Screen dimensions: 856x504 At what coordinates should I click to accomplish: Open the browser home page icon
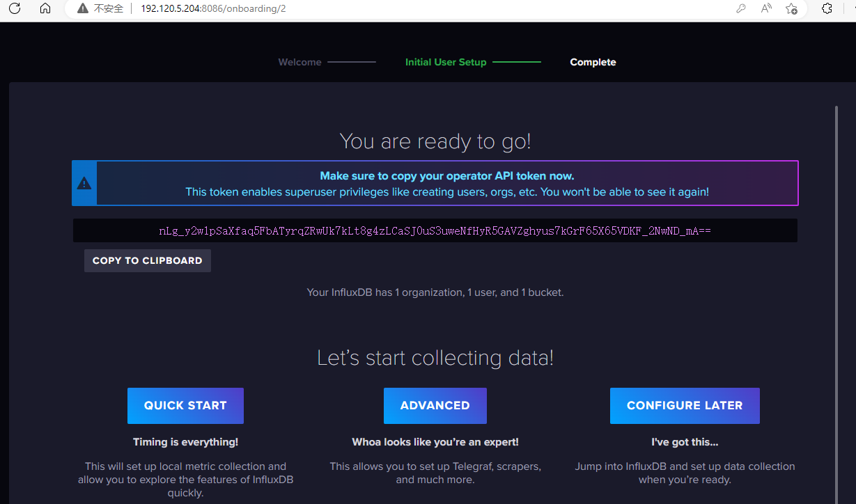click(x=45, y=8)
